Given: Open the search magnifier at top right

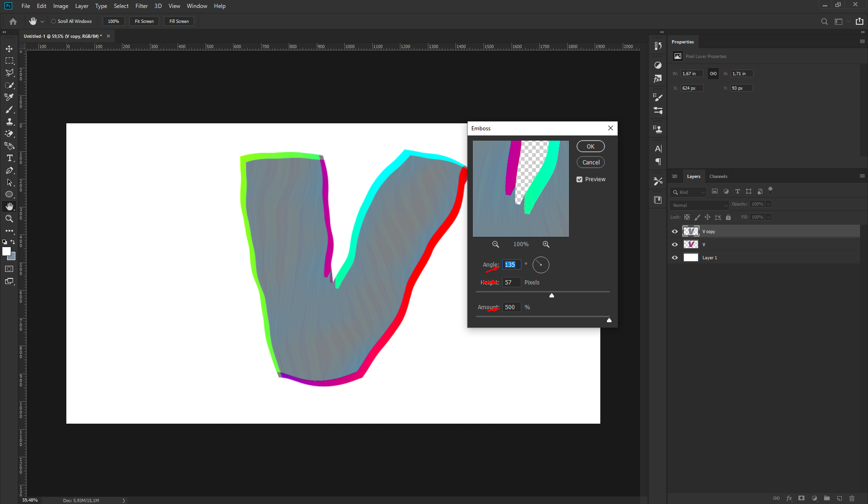Looking at the screenshot, I should [825, 21].
